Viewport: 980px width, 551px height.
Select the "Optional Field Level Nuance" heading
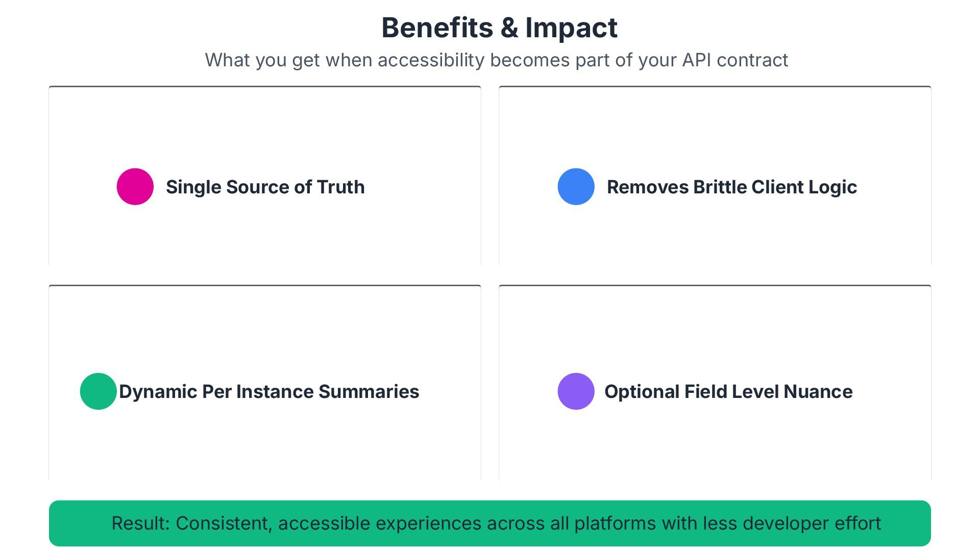coord(728,392)
